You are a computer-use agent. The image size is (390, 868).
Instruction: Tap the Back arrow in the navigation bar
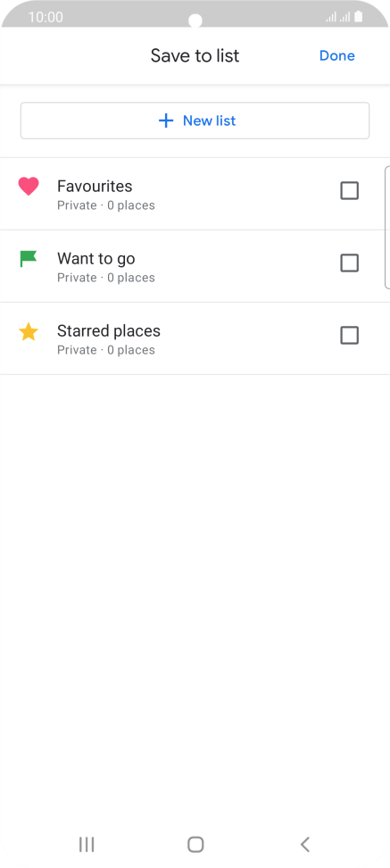(305, 844)
